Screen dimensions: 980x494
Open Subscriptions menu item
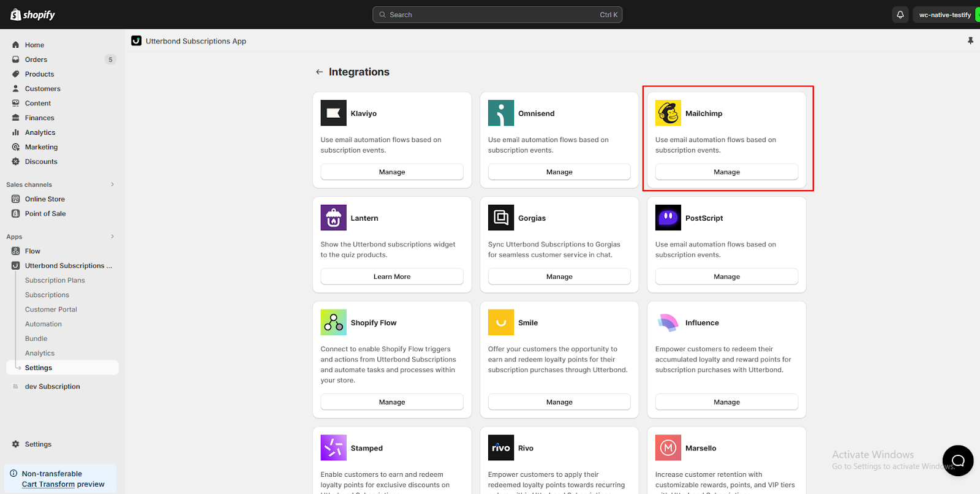coord(47,295)
